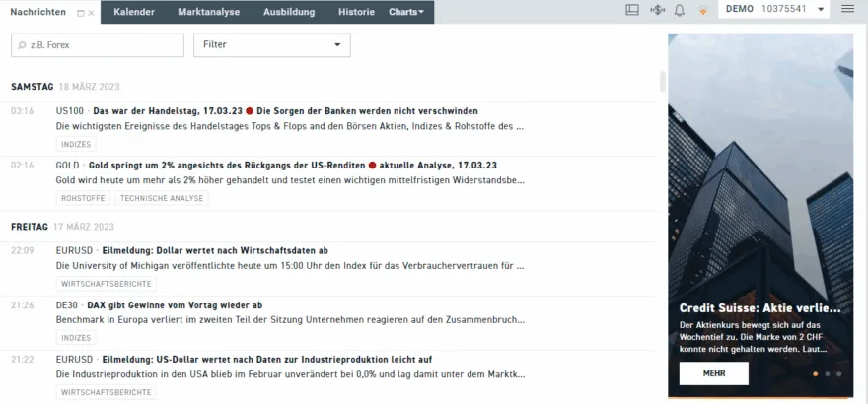Click the search magnifier icon
Screen dimensions: 868x404
(22, 45)
